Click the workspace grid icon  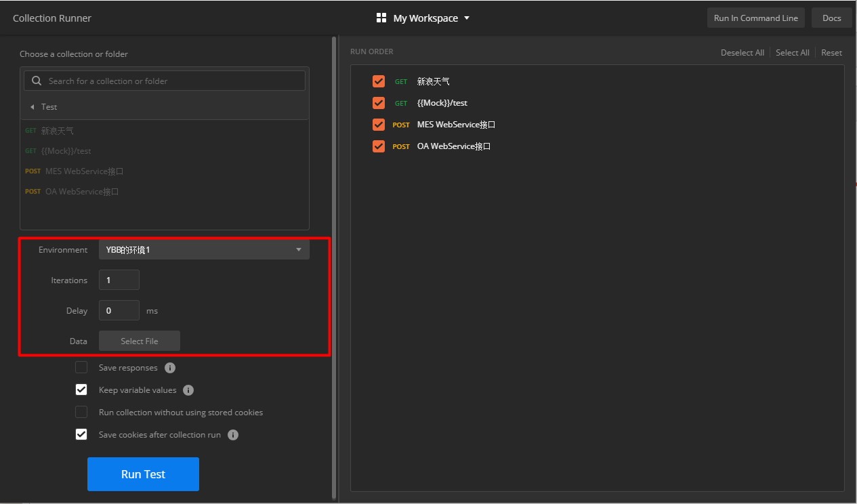coord(381,18)
